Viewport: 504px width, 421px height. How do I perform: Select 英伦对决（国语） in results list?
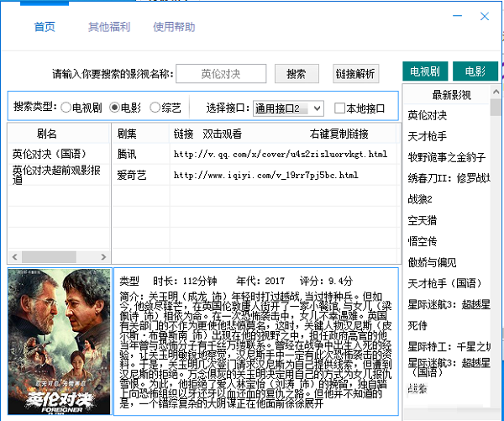pos(47,155)
